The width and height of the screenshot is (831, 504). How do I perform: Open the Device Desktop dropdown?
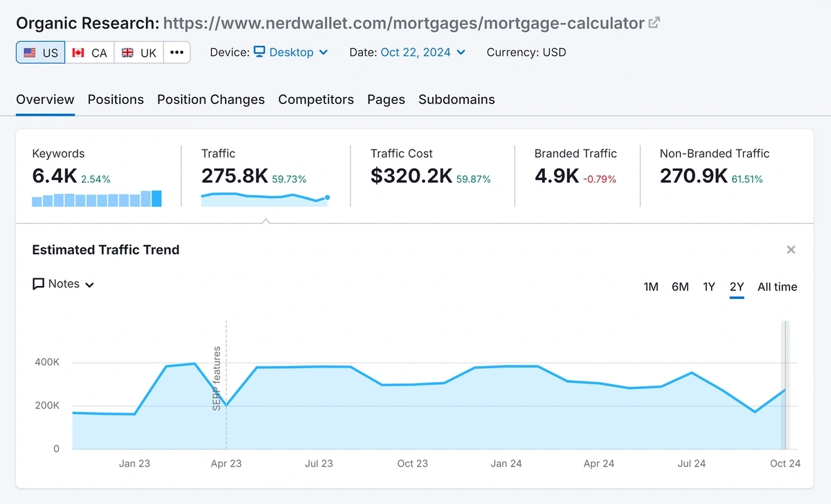point(290,52)
